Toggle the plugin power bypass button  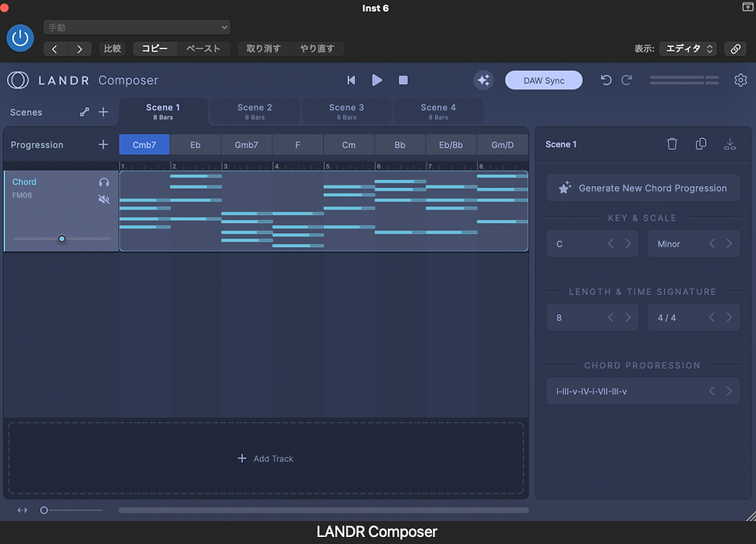pos(20,38)
